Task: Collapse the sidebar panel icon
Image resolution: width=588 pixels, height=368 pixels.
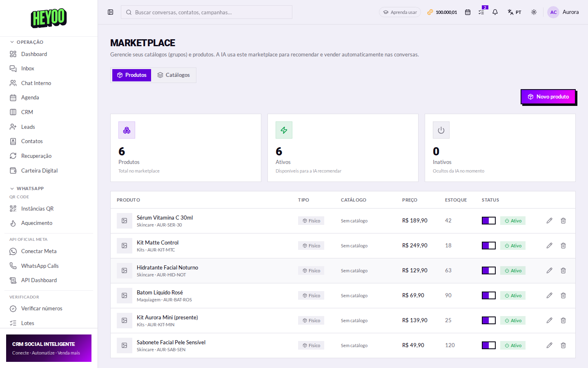Action: (110, 12)
